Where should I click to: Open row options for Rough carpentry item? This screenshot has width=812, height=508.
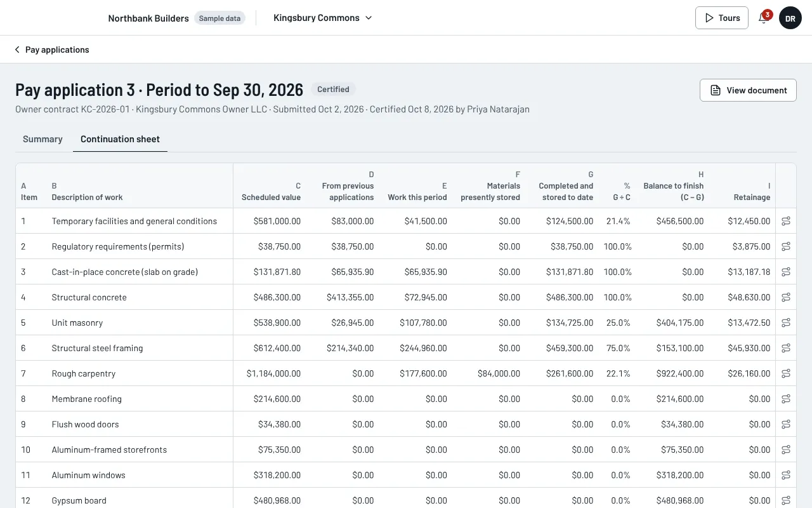click(x=786, y=373)
